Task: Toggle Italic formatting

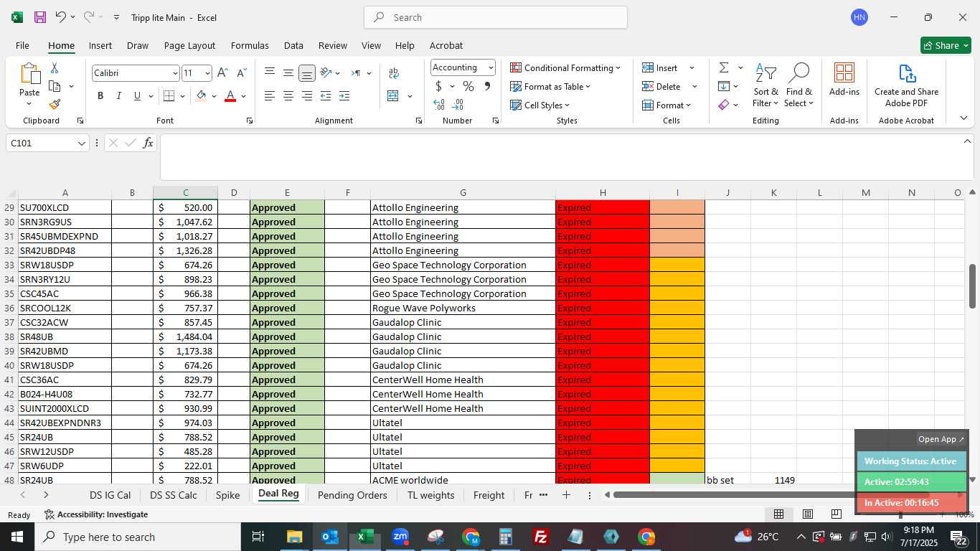Action: tap(119, 96)
